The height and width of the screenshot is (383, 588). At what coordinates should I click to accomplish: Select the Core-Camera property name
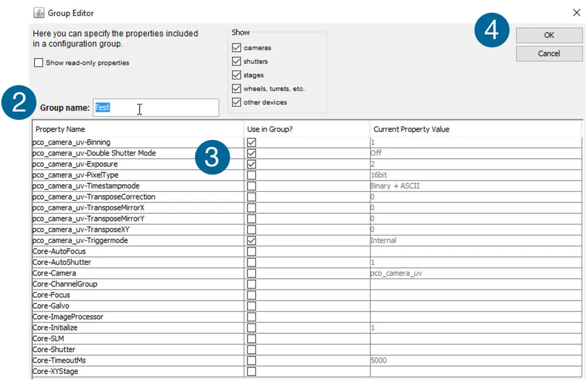click(54, 273)
